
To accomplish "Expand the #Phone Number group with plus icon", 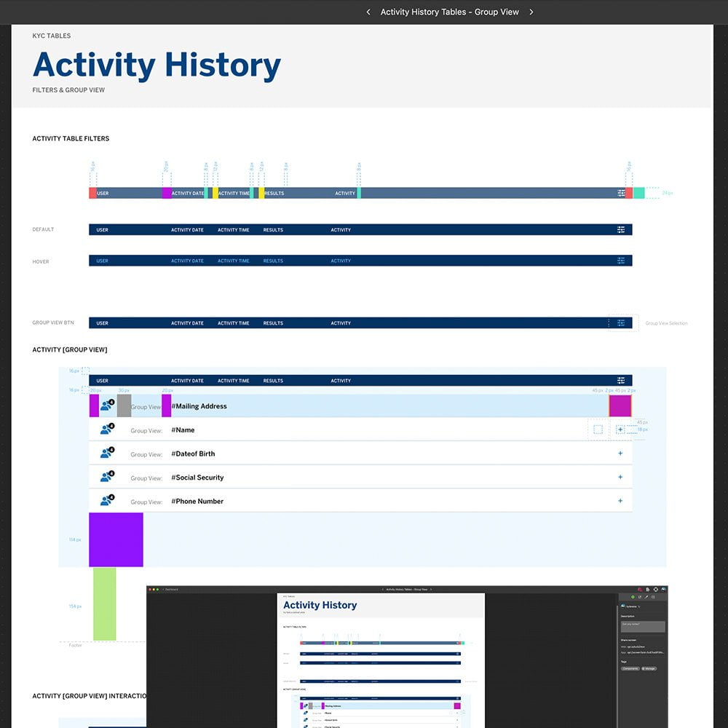I will [x=620, y=501].
